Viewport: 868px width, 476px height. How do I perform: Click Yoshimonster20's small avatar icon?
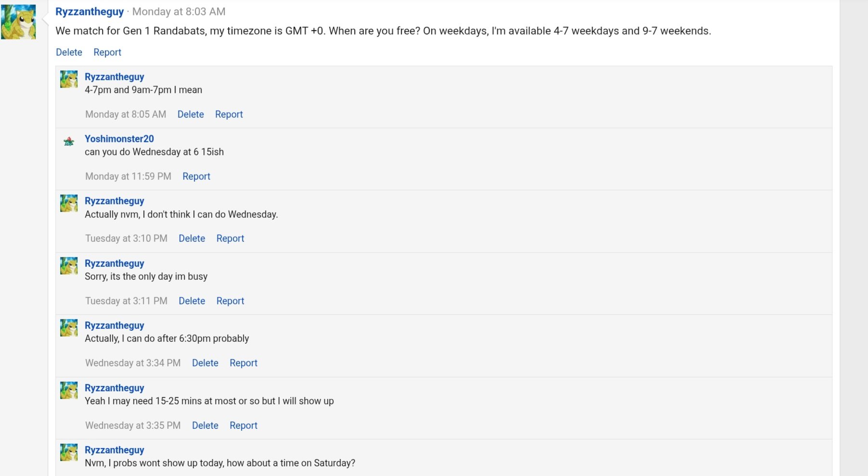point(69,141)
